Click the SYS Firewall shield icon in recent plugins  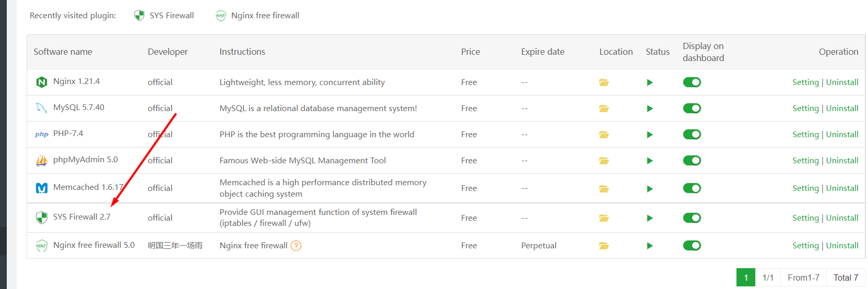(139, 16)
